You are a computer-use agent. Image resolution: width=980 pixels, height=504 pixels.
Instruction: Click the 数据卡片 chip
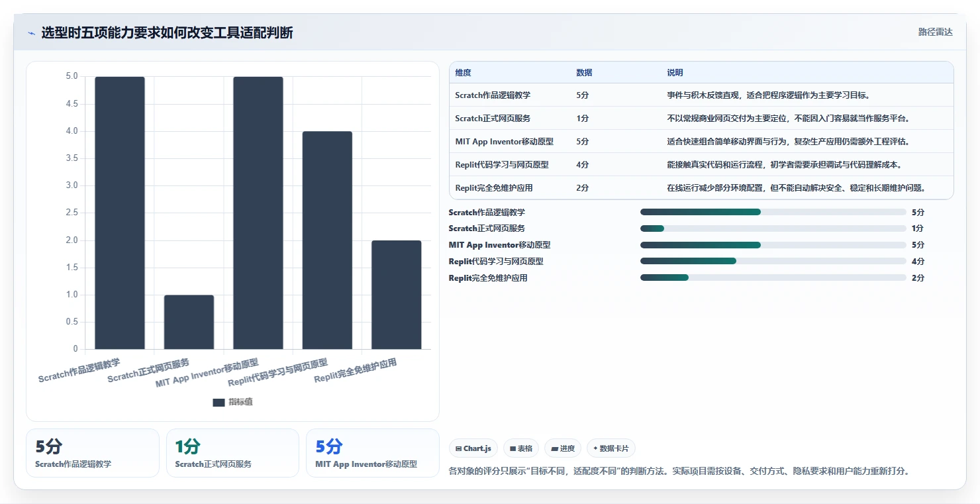coord(611,448)
